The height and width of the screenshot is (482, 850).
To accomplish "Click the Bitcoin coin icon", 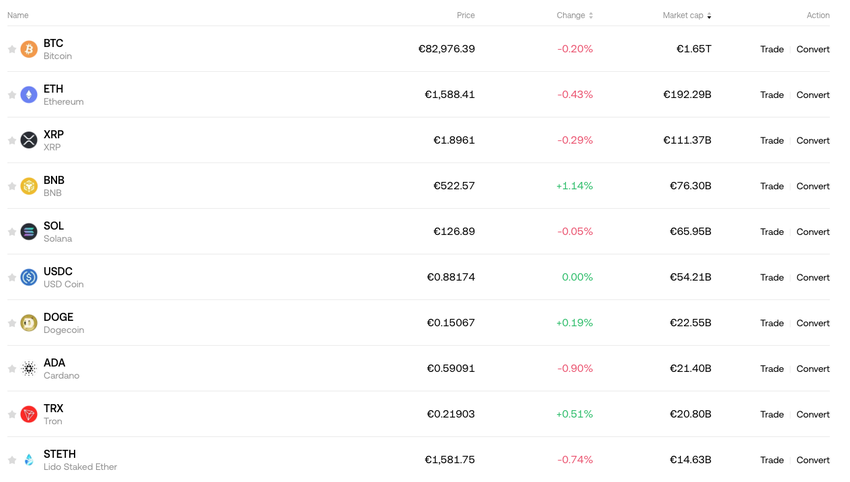I will click(29, 49).
